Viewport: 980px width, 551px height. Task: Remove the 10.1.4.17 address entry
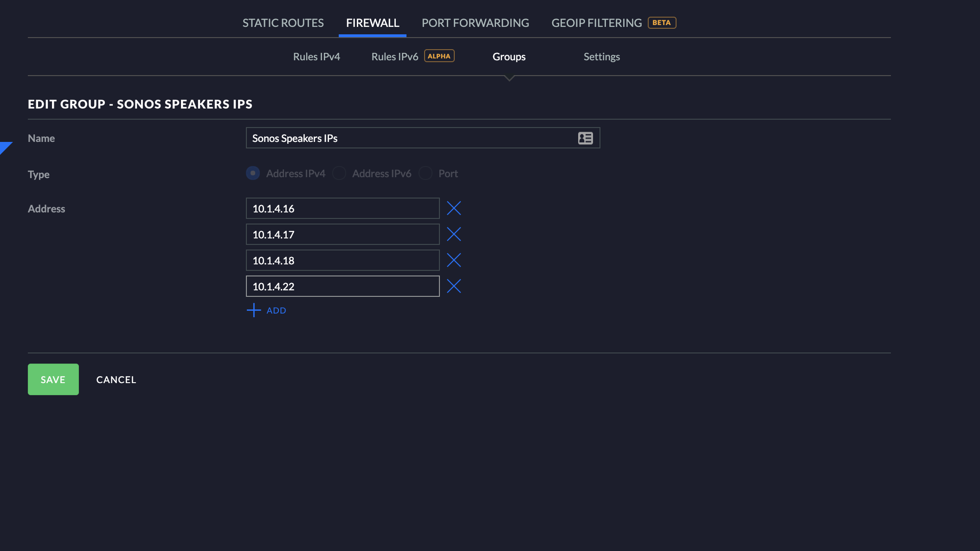pyautogui.click(x=454, y=234)
